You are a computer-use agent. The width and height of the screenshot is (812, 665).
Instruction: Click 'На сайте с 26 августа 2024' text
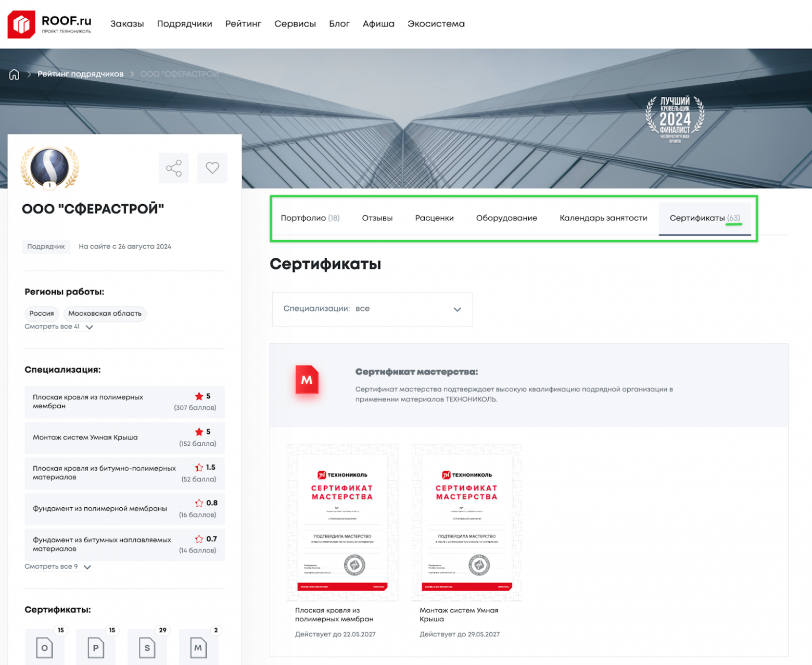[125, 247]
